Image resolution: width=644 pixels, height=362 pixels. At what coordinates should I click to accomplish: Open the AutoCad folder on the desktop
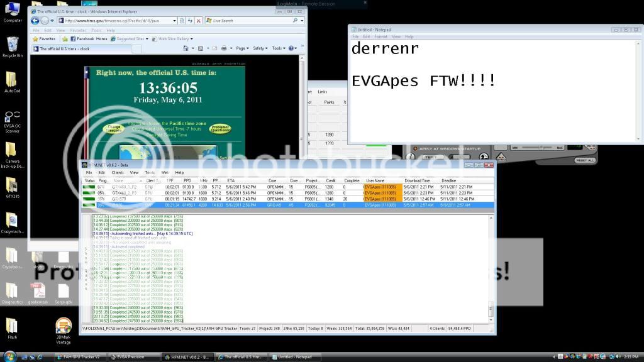(11, 80)
